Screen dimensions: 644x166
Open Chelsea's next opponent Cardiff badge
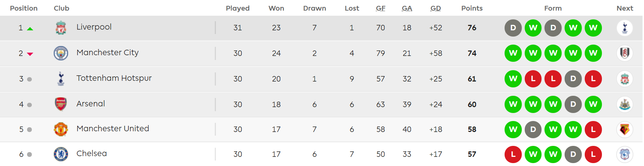pyautogui.click(x=625, y=154)
